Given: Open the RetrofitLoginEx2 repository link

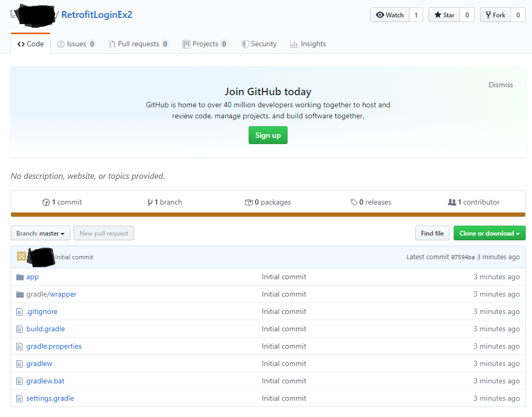Looking at the screenshot, I should 97,15.
